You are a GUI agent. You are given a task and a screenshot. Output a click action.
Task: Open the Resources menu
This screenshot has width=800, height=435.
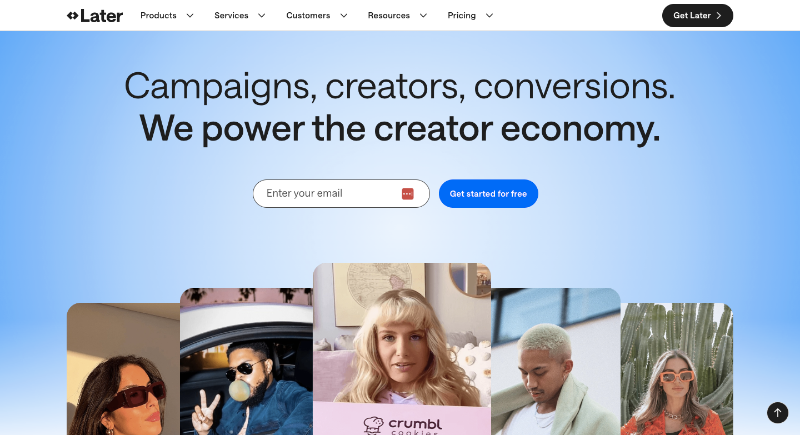point(389,15)
